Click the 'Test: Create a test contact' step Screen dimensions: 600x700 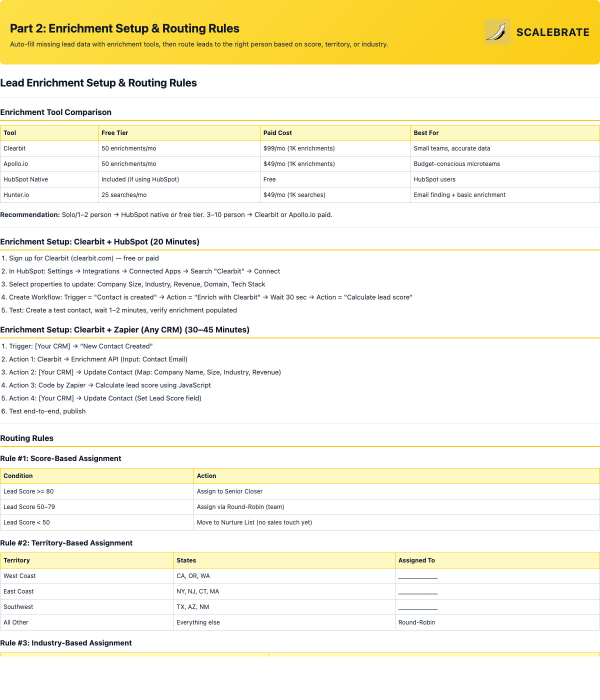(123, 310)
